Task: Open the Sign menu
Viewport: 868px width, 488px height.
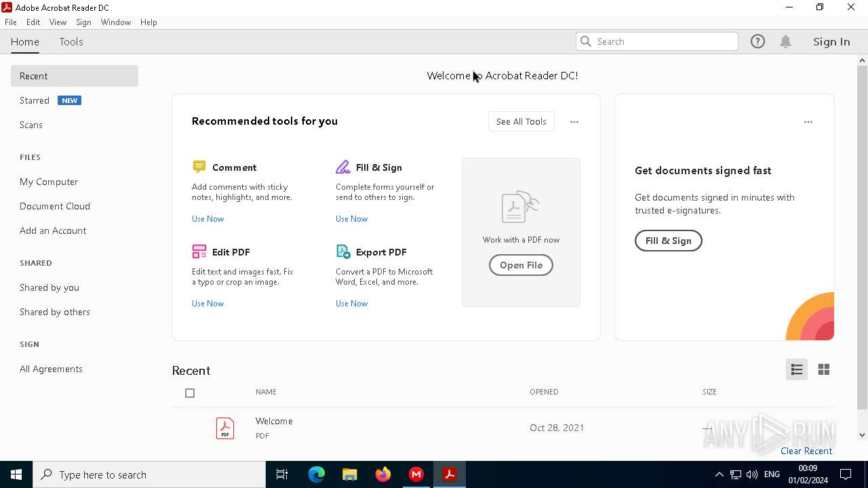Action: [x=83, y=22]
